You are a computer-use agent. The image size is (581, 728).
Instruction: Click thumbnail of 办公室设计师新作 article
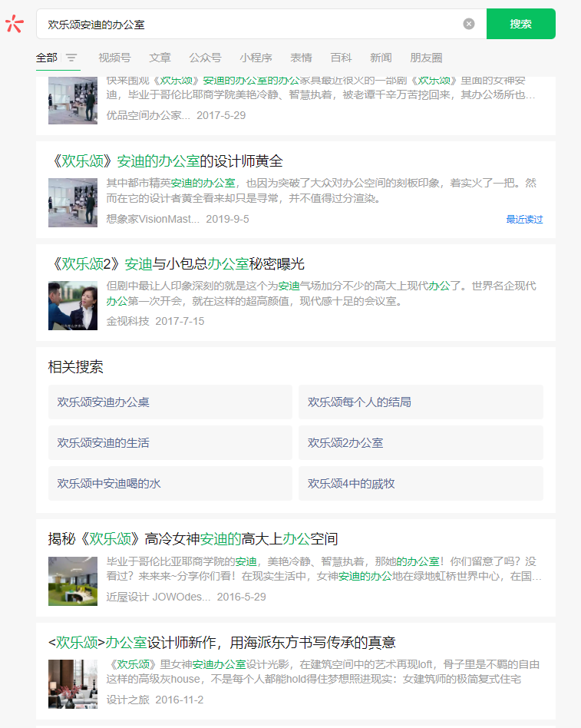73,683
